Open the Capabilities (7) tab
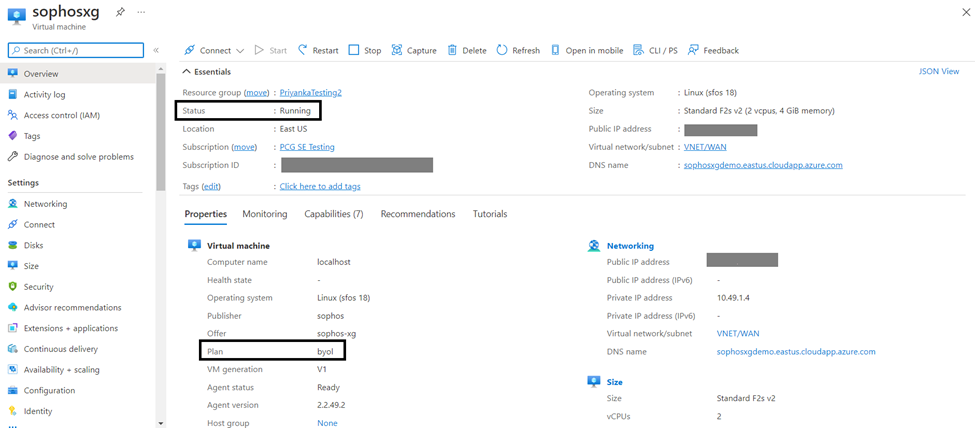Viewport: 975px width, 428px height. pos(334,214)
